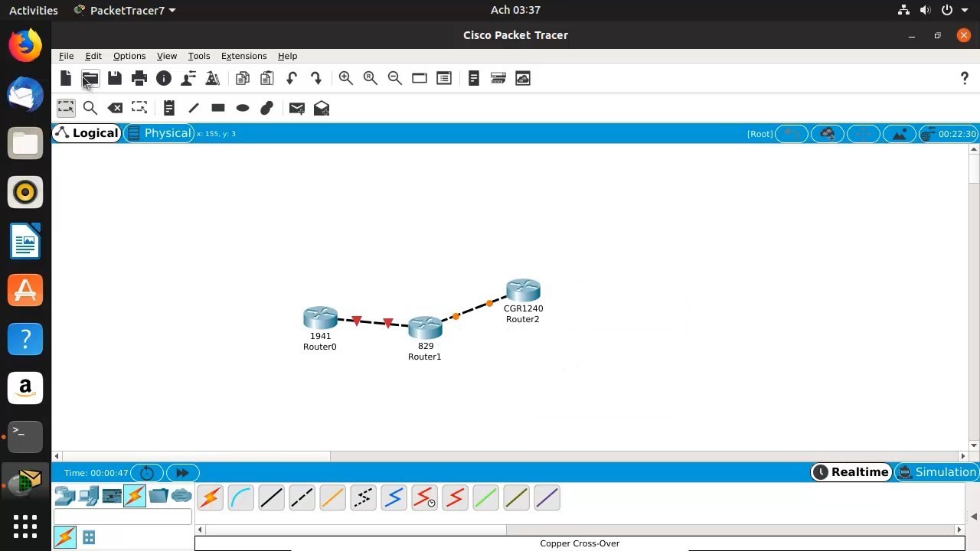
Task: Open the Tools menu
Action: click(x=199, y=56)
